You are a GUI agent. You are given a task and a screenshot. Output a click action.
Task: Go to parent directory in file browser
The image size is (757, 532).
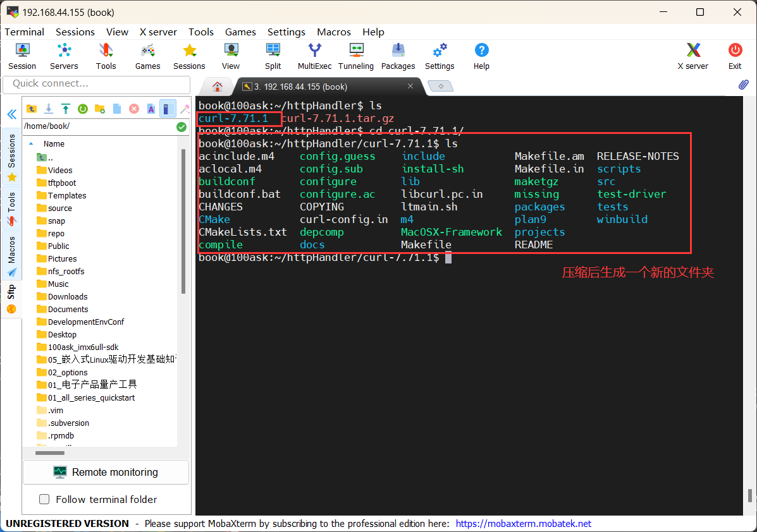[32, 108]
